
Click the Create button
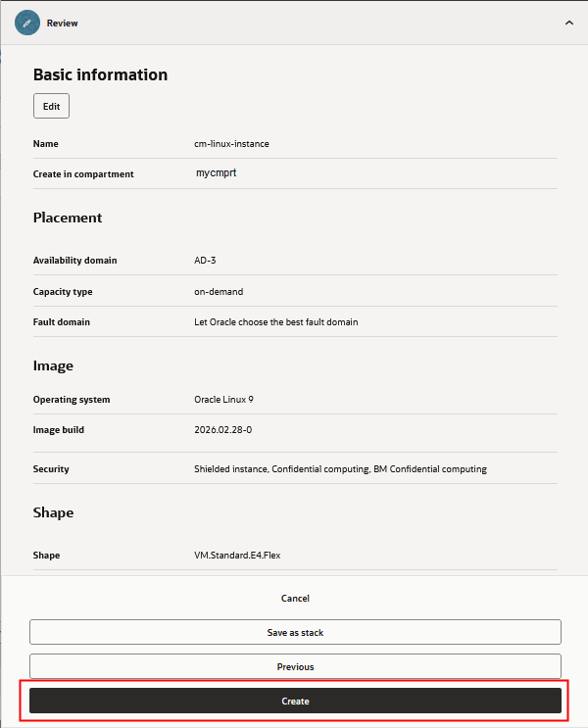[295, 701]
